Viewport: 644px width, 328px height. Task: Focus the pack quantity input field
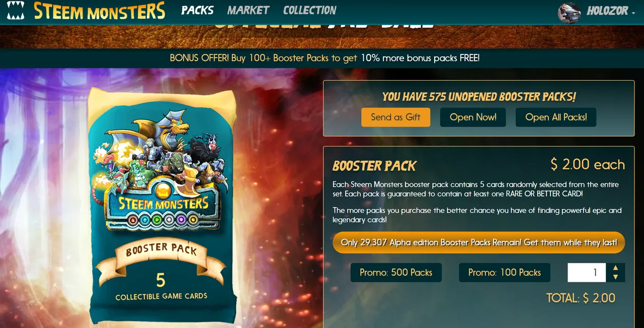tap(587, 273)
